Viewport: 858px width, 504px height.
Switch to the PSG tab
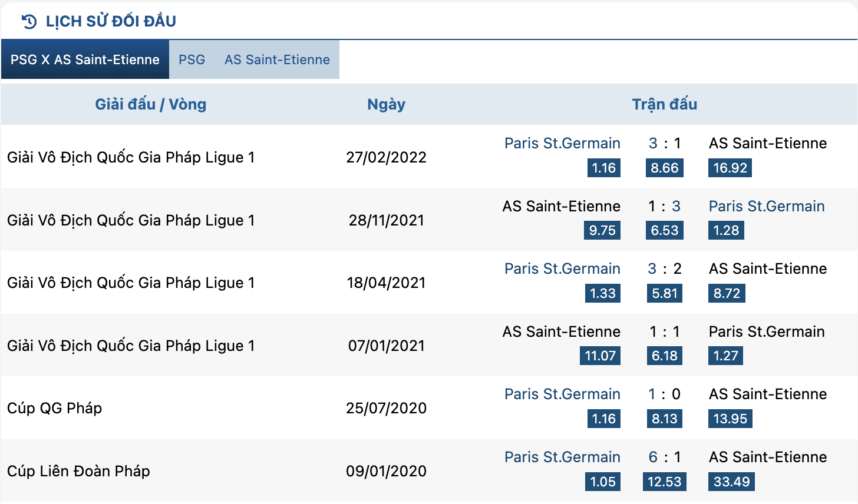(192, 59)
